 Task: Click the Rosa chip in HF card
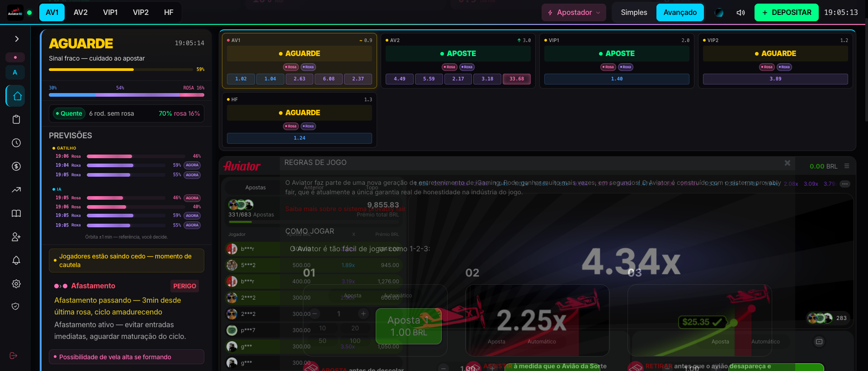click(291, 126)
